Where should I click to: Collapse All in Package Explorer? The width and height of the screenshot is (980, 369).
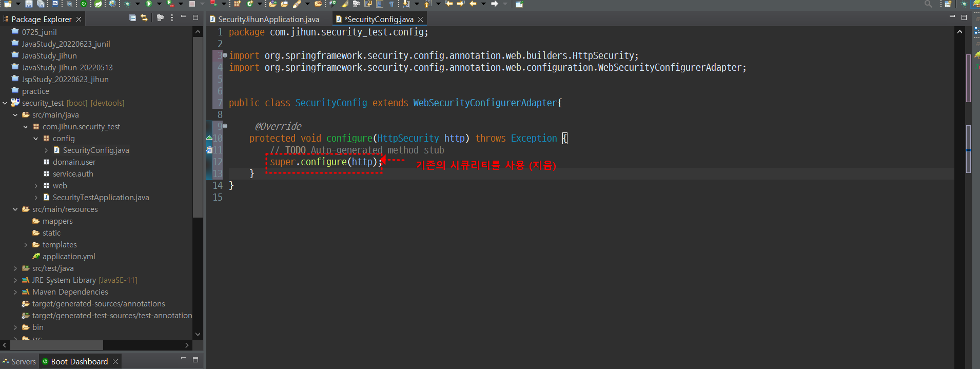click(x=132, y=17)
